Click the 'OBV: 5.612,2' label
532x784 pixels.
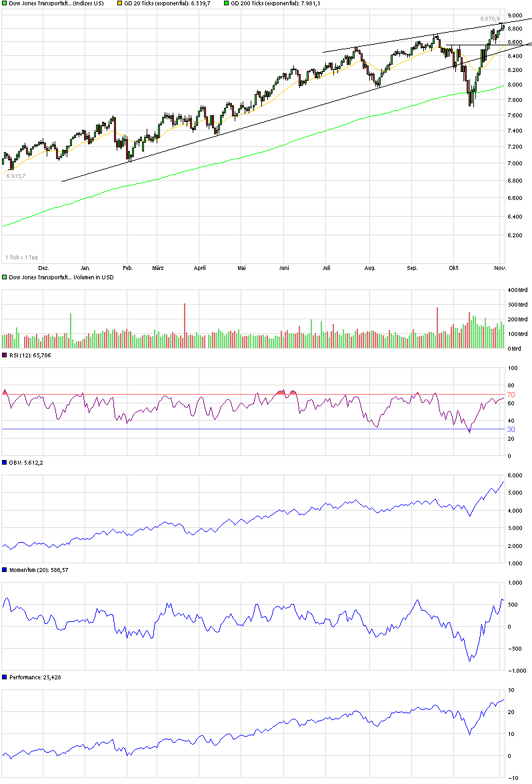26,463
